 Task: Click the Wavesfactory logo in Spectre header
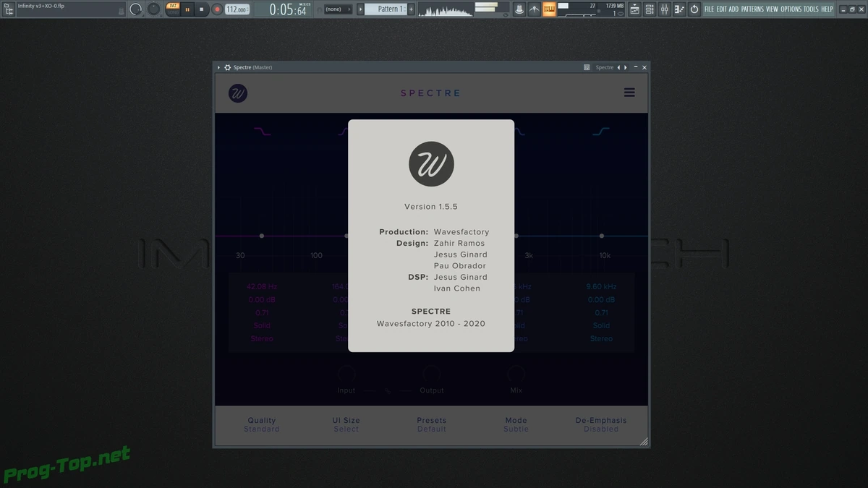(x=238, y=93)
